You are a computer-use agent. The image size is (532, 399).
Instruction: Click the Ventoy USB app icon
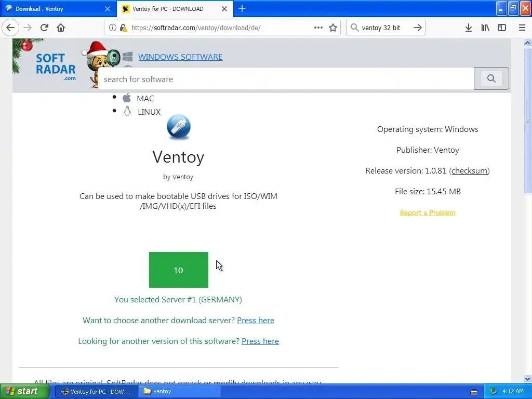point(179,127)
